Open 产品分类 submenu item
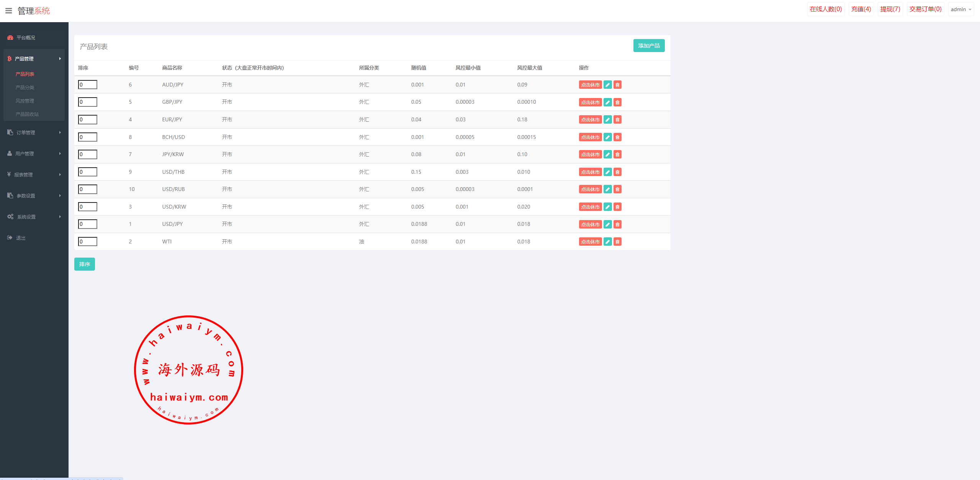Viewport: 980px width, 480px height. (25, 87)
